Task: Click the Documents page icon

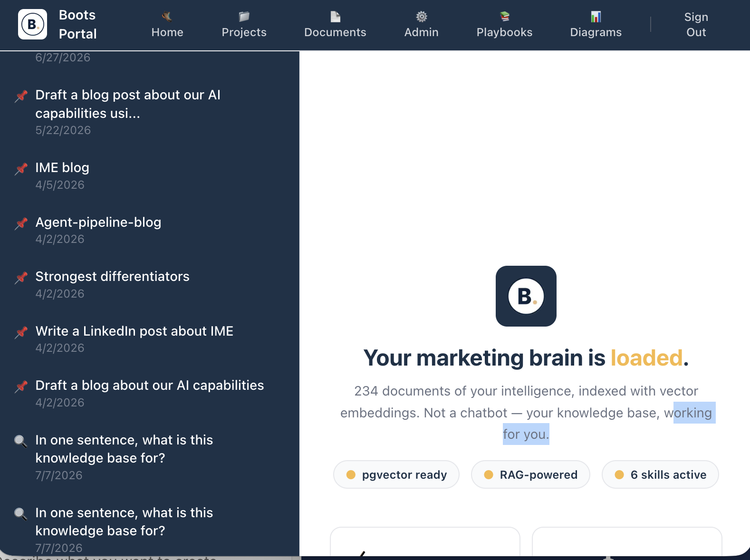Action: click(x=335, y=17)
